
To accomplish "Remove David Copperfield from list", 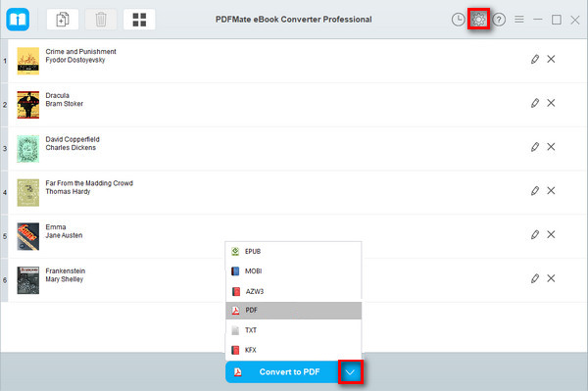I will point(551,147).
